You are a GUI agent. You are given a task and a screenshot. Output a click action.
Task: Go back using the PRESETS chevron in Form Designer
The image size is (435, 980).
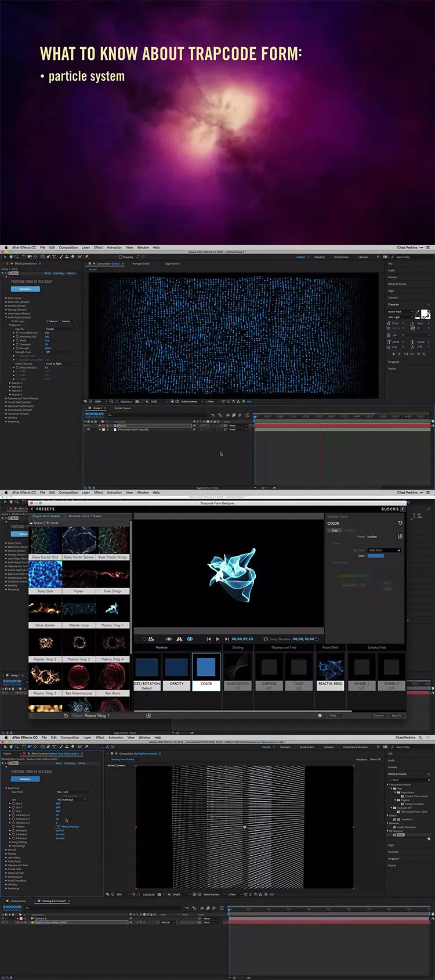pos(32,509)
